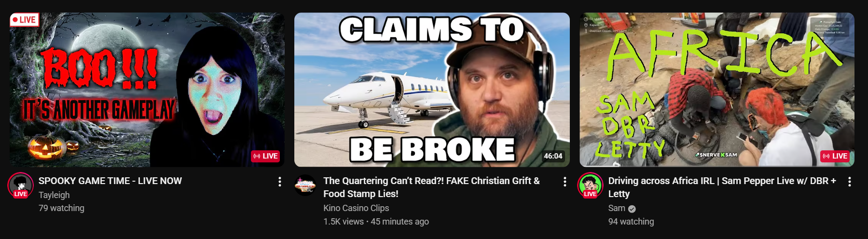Open title The Quartering Can't Read?!
This screenshot has width=868, height=239.
tap(431, 187)
